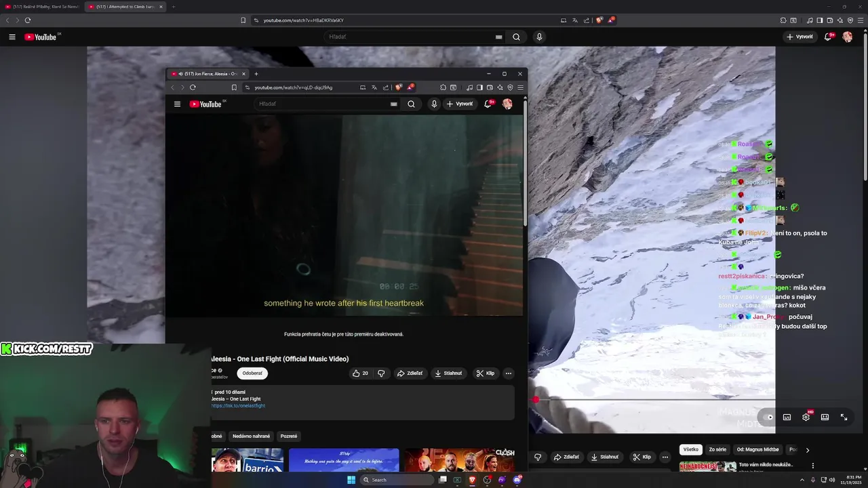Toggle autoplay switch on the background video player

point(766,417)
